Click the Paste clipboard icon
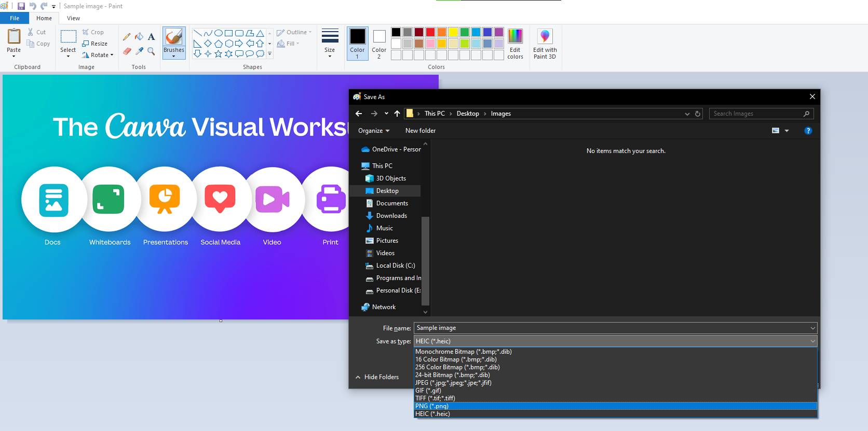 14,37
